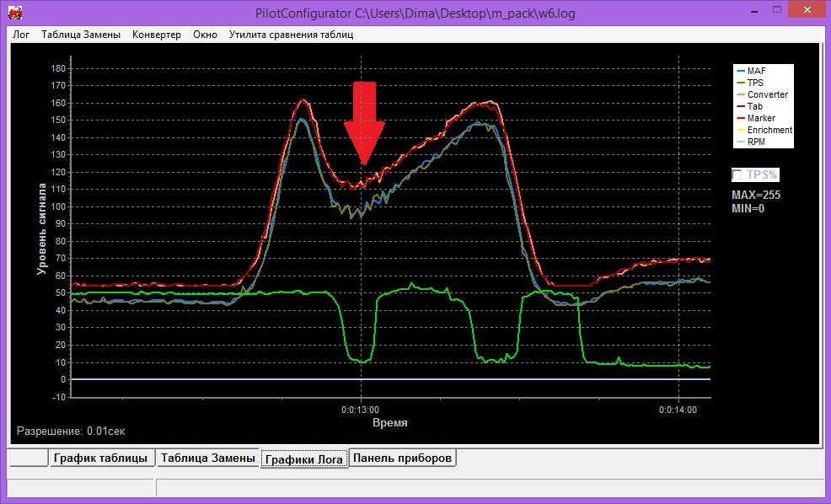This screenshot has width=831, height=504.
Task: Open the Таблица Замены menu
Action: point(81,35)
